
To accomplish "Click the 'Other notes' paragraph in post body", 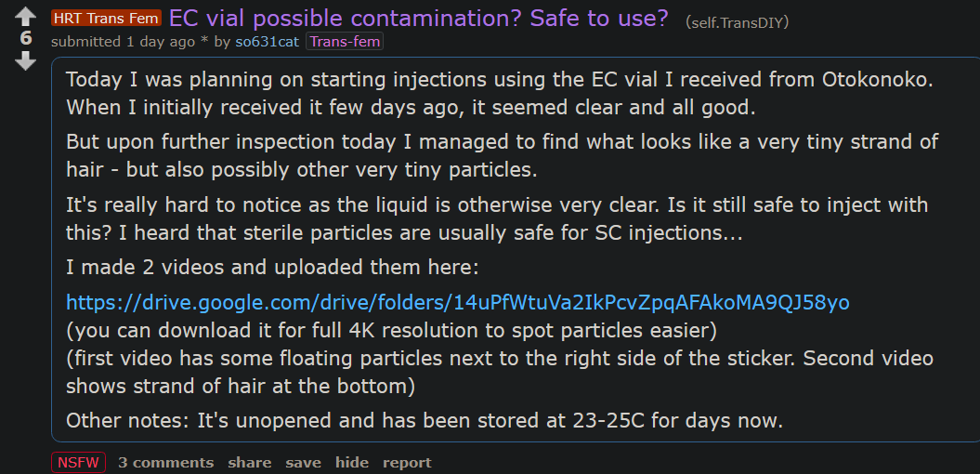I will pos(425,420).
